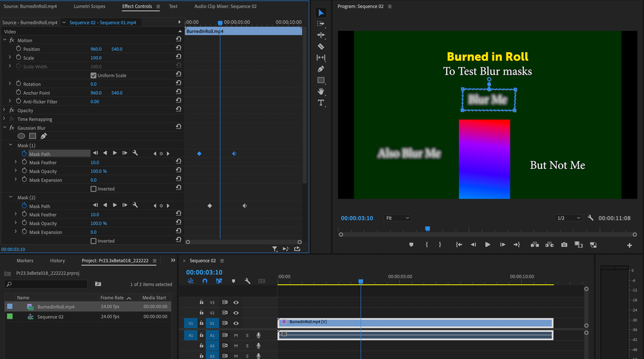Select the Type tool
The width and height of the screenshot is (644, 359).
point(321,102)
